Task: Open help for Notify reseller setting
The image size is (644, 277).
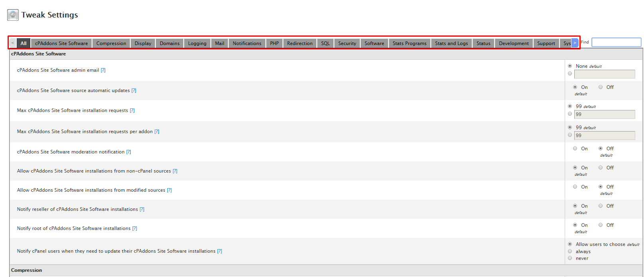Action: (x=142, y=209)
